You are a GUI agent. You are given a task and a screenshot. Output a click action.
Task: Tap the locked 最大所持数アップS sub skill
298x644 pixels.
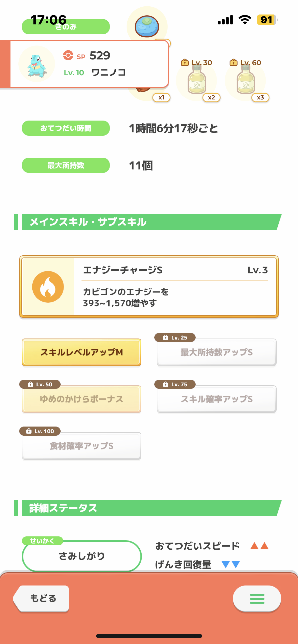tap(217, 352)
